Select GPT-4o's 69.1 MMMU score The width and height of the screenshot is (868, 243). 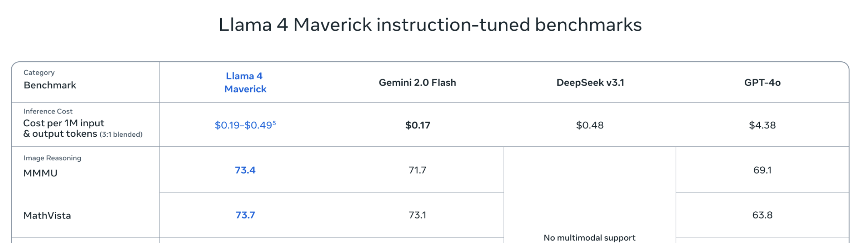pyautogui.click(x=762, y=170)
